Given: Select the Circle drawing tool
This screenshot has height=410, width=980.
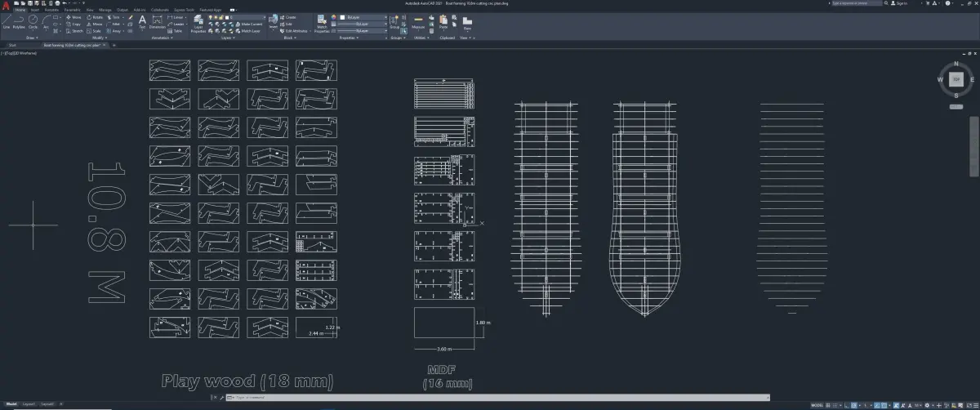Looking at the screenshot, I should coord(33,21).
